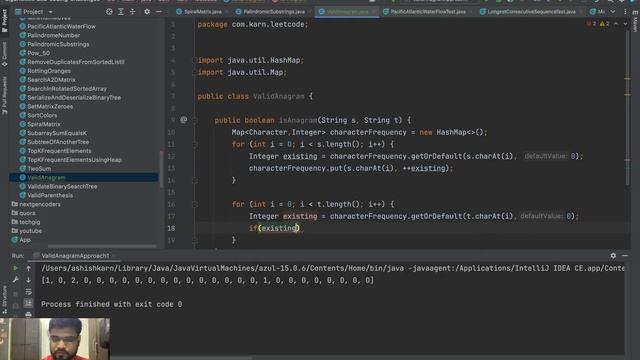Expand the nextgencoders folder
This screenshot has width=640, height=360.
40,204
